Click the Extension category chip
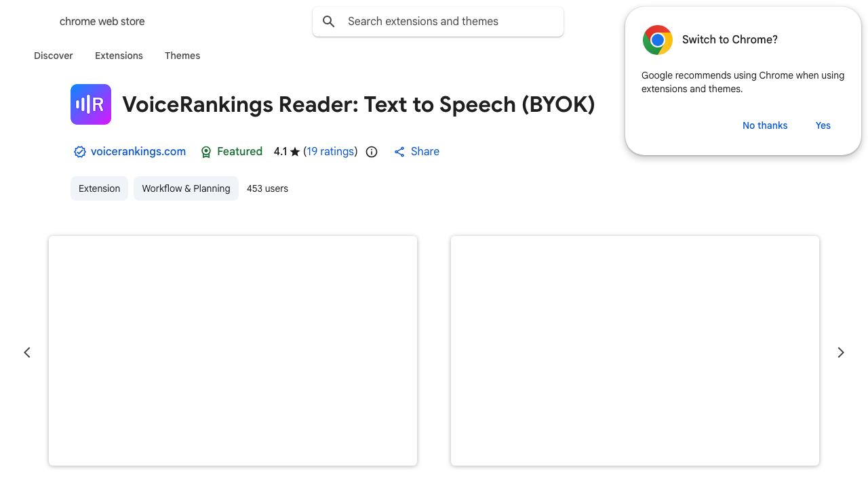Screen dimensions: 868x488 tap(99, 188)
